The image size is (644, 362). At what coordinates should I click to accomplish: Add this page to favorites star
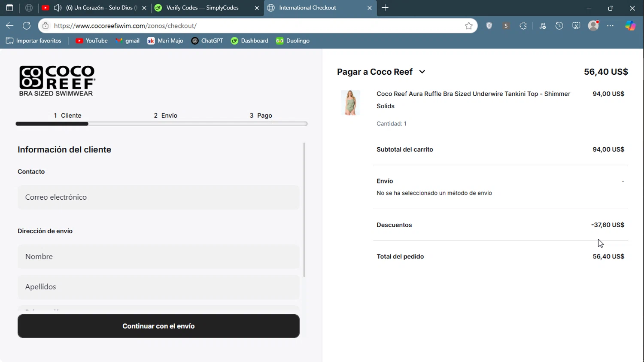(x=469, y=26)
